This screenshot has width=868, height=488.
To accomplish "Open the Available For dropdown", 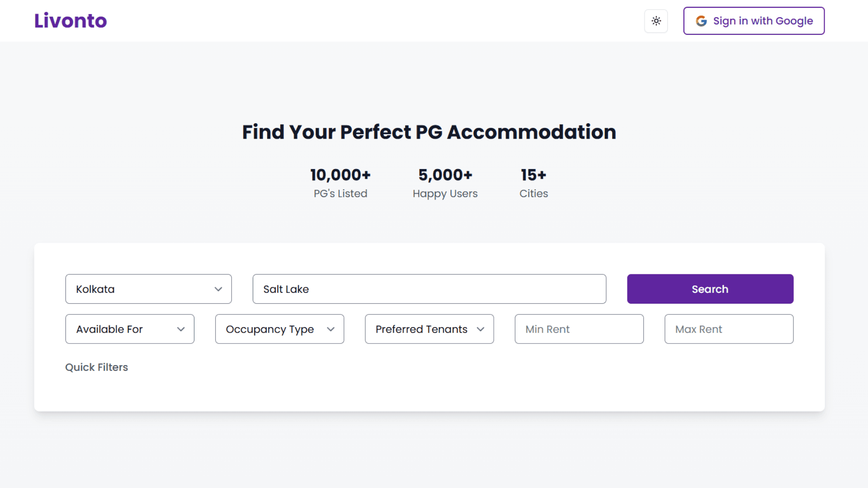I will point(130,329).
